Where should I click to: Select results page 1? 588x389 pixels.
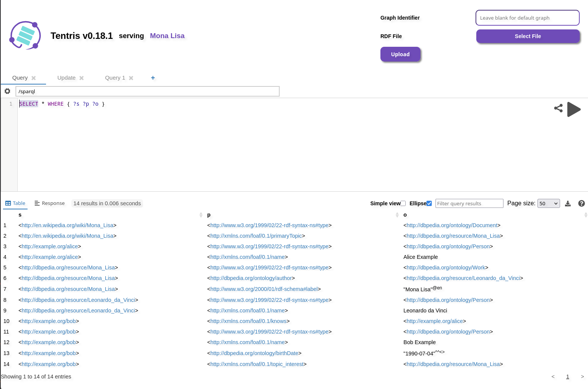point(568,377)
